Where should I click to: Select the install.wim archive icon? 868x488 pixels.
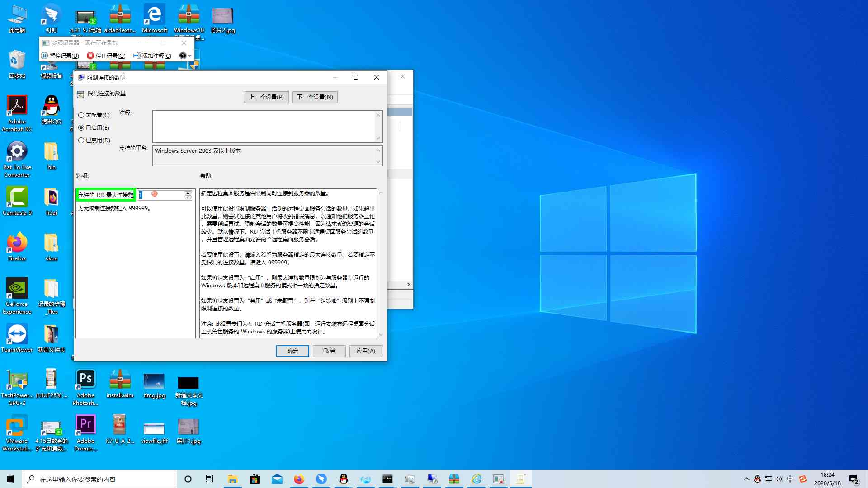point(120,384)
